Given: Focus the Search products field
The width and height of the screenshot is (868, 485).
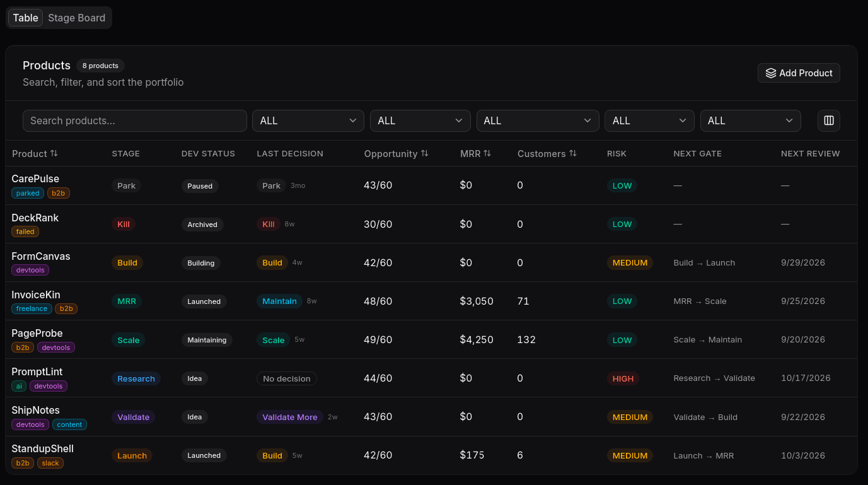Looking at the screenshot, I should click(135, 120).
